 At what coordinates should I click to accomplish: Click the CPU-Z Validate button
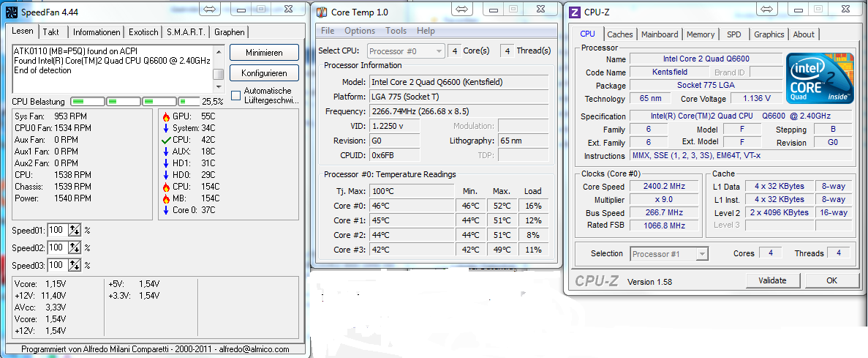(x=772, y=280)
